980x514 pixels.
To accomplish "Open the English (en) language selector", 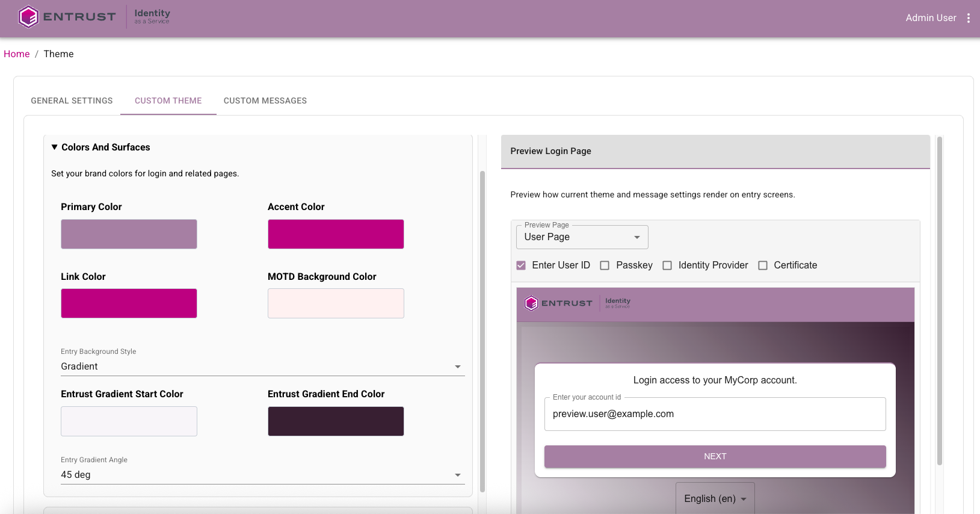I will click(x=715, y=498).
